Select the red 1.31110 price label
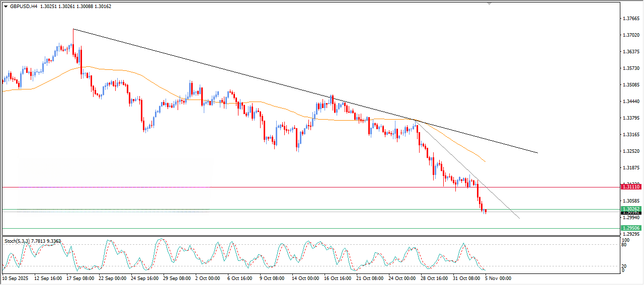Screen dimensions: 644x285 point(631,187)
